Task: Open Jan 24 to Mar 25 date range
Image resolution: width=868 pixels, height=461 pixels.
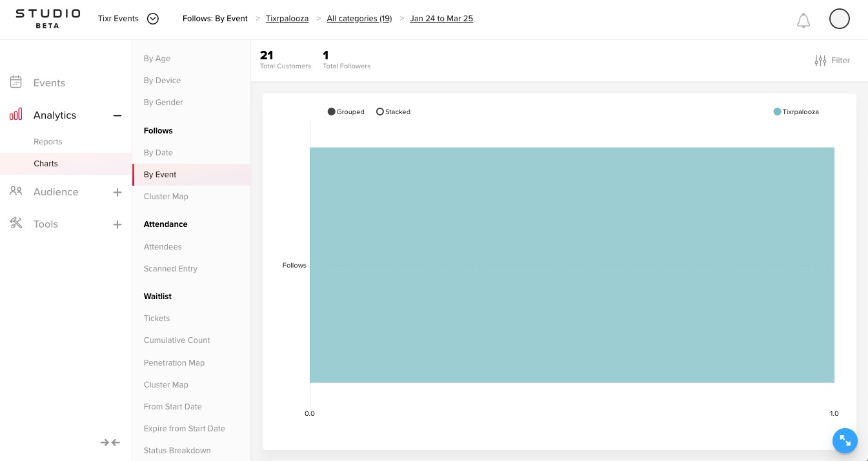Action: [x=441, y=19]
